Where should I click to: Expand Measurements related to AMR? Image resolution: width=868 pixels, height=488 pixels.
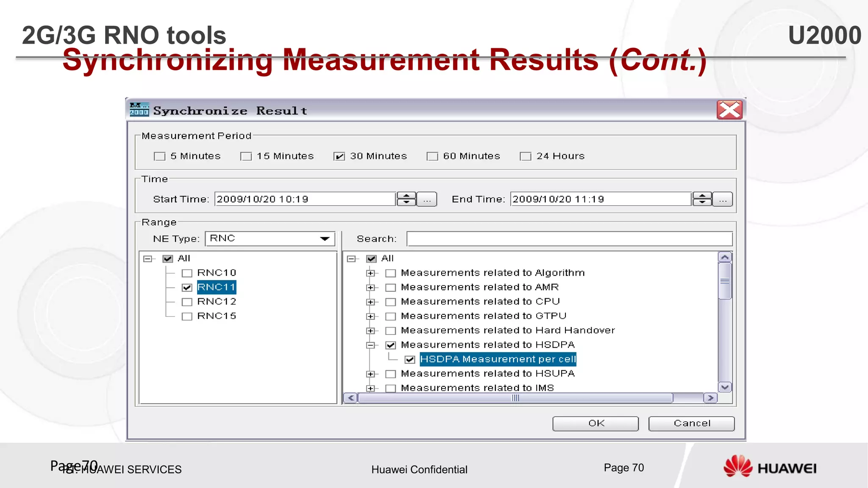pos(371,288)
